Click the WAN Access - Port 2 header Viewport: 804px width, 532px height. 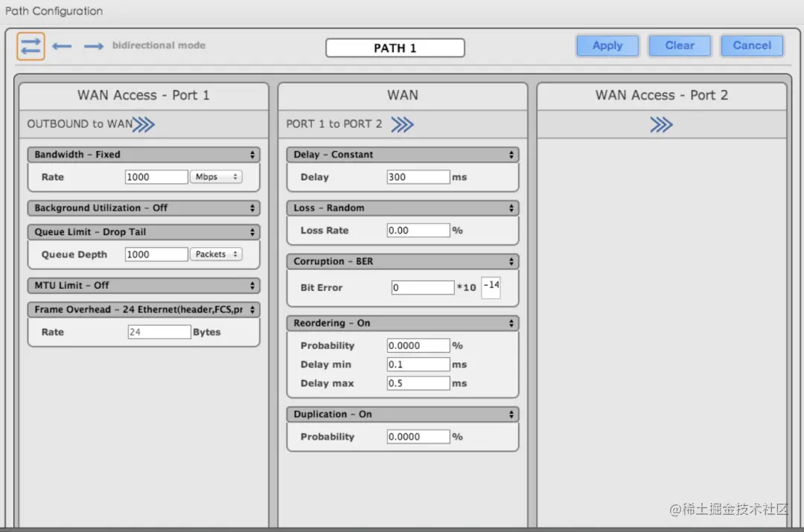[x=662, y=95]
